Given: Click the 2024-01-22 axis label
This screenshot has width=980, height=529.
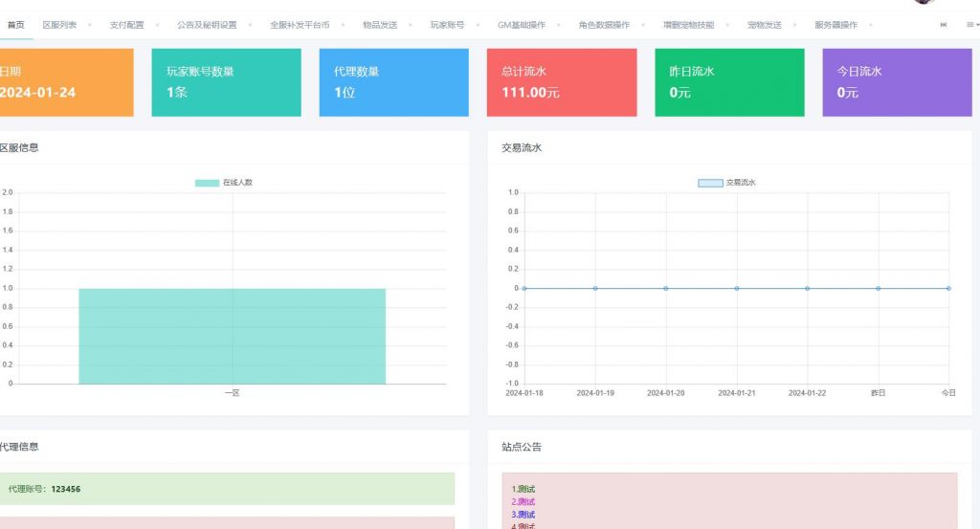Looking at the screenshot, I should pyautogui.click(x=807, y=393).
